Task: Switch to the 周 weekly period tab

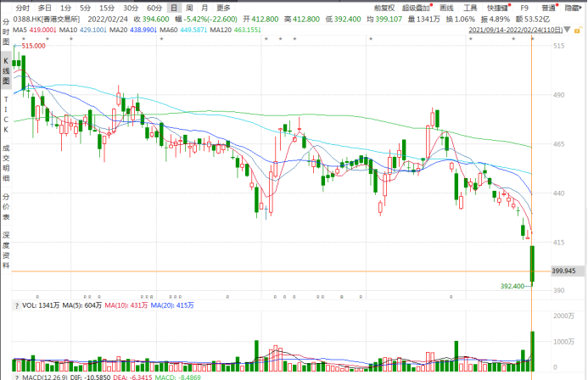Action: tap(190, 7)
